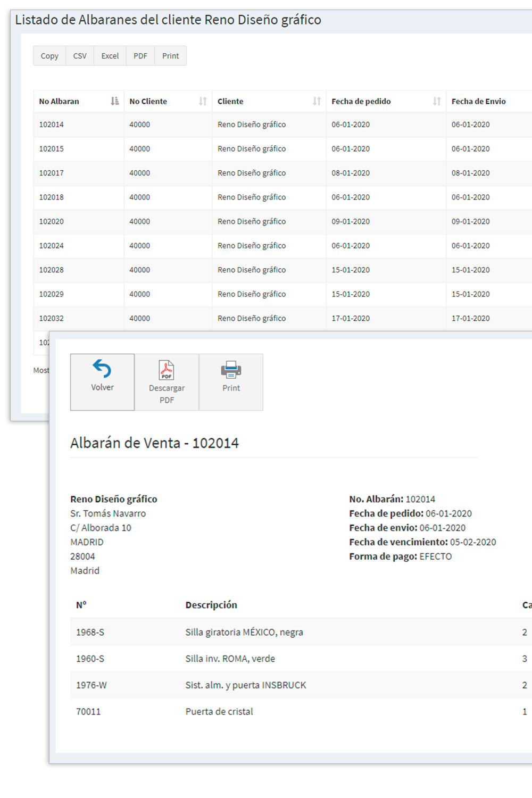Image resolution: width=532 pixels, height=798 pixels.
Task: Click the blue Volver back arrow icon
Action: 102,368
